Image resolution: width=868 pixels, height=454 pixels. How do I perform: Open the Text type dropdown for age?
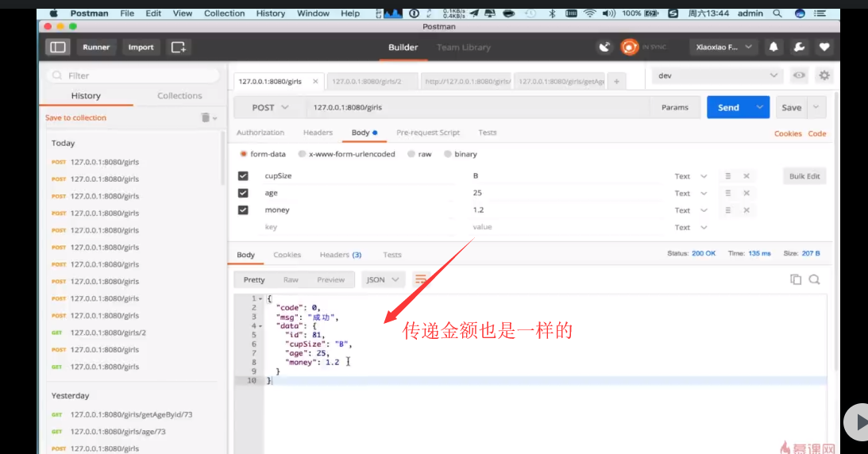tap(690, 193)
